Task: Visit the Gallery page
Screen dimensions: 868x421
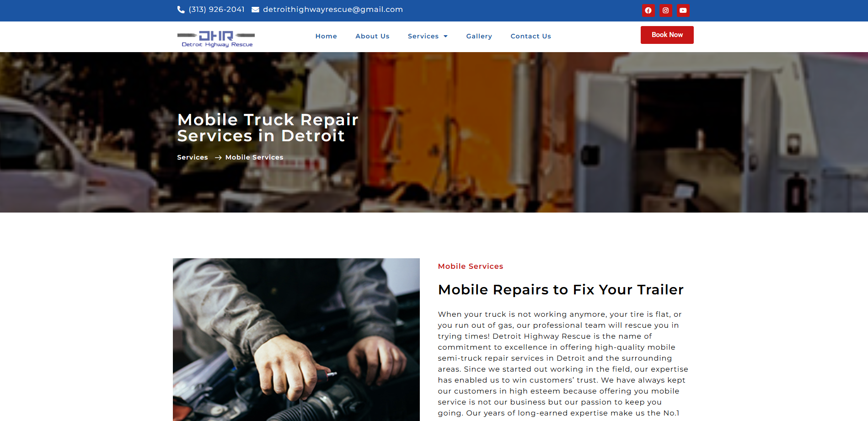Action: [479, 36]
